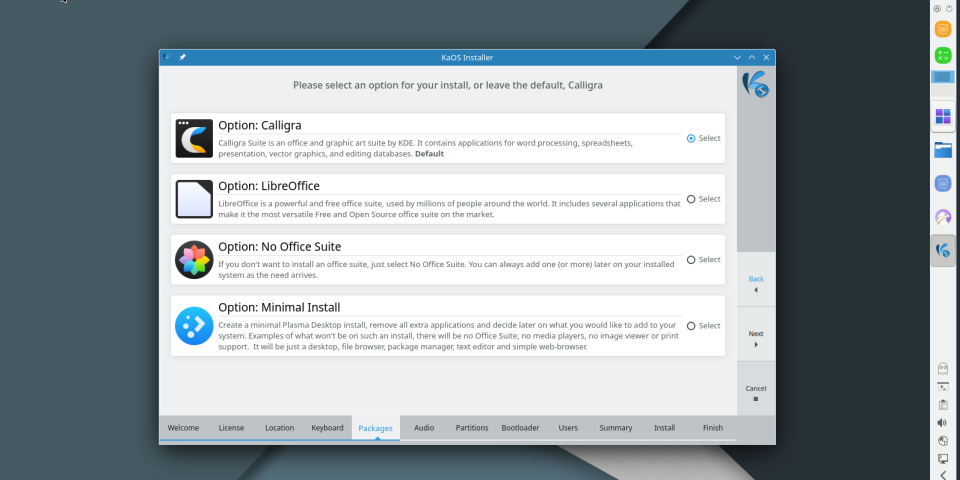960x480 pixels.
Task: Expand the panel arrow at dock bottom
Action: point(942,475)
